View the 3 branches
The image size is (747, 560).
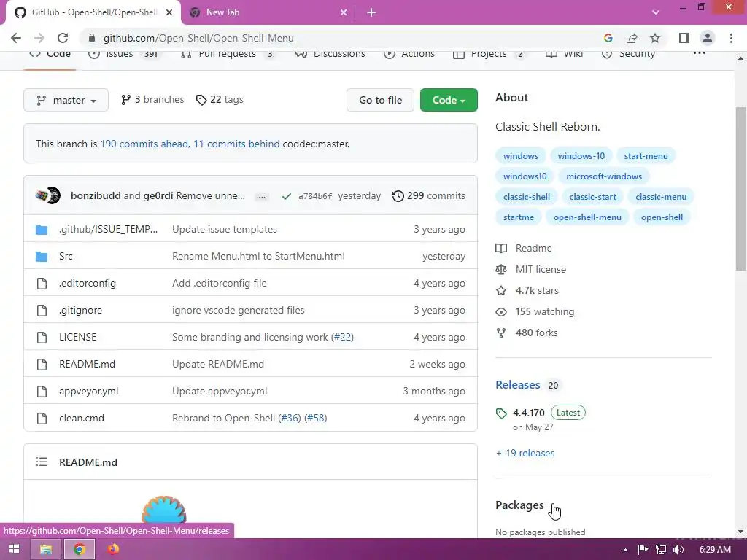[x=152, y=99]
